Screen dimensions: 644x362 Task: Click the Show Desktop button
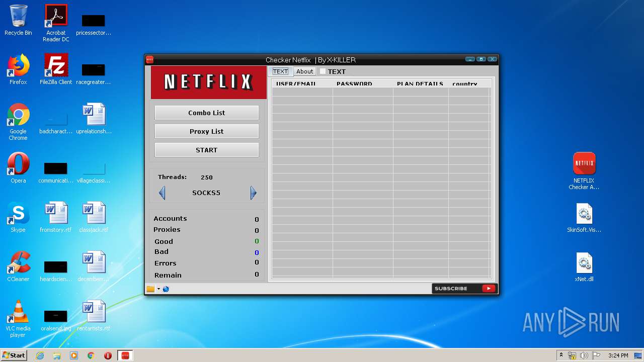click(639, 355)
